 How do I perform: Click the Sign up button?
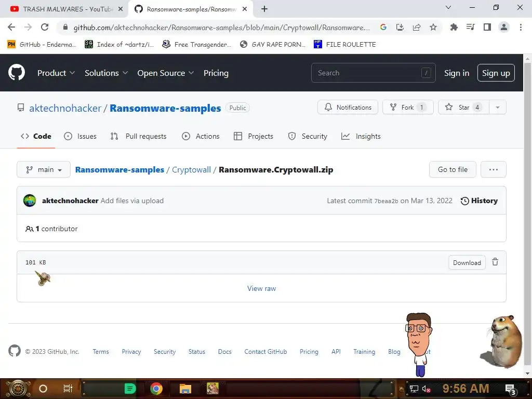tap(496, 73)
